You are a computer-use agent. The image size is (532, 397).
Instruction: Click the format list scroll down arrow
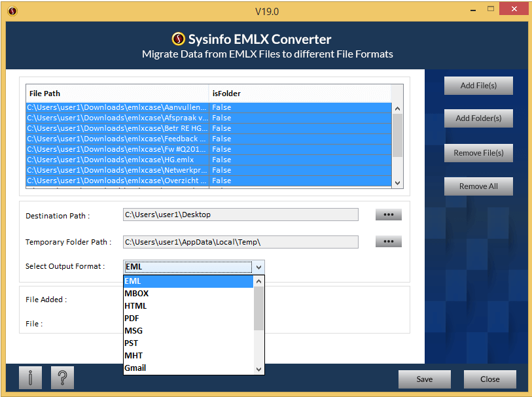point(259,369)
